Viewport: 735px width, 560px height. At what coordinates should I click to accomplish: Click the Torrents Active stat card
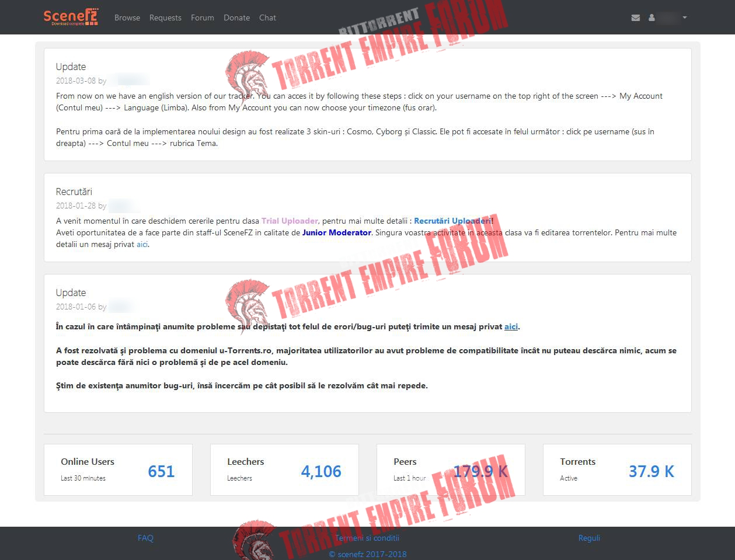[x=617, y=469]
